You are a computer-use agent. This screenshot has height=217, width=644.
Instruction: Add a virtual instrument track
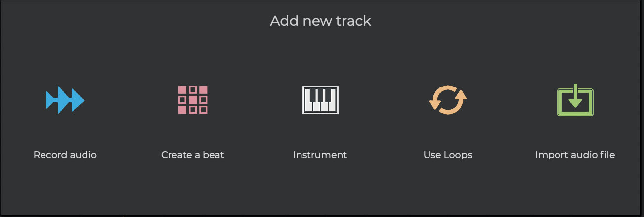(x=320, y=100)
